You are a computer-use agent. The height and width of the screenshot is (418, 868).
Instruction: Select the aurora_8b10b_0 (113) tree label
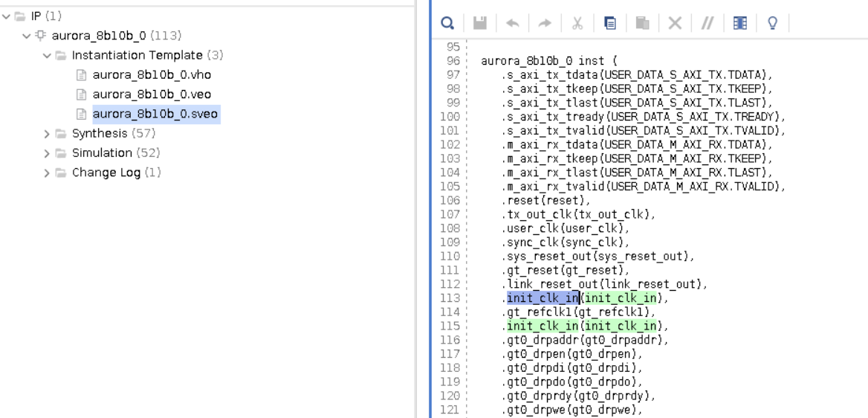(116, 36)
